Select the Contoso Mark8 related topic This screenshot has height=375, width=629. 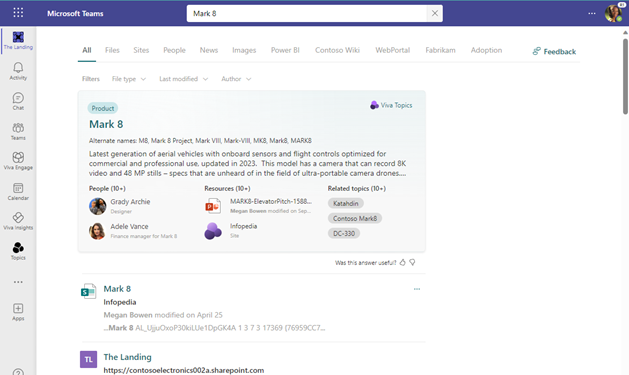[355, 219]
